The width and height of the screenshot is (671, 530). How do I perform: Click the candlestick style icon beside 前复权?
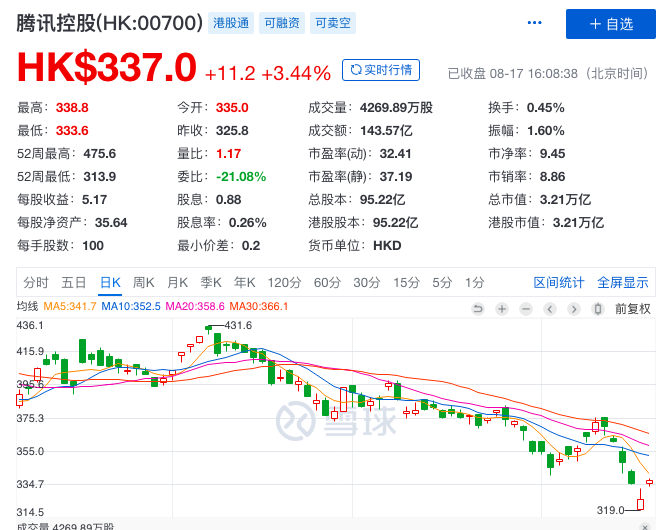598,309
